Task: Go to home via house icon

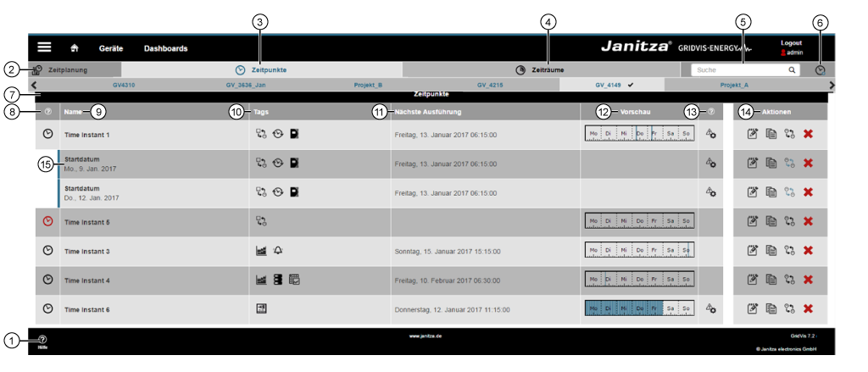Action: coord(75,48)
